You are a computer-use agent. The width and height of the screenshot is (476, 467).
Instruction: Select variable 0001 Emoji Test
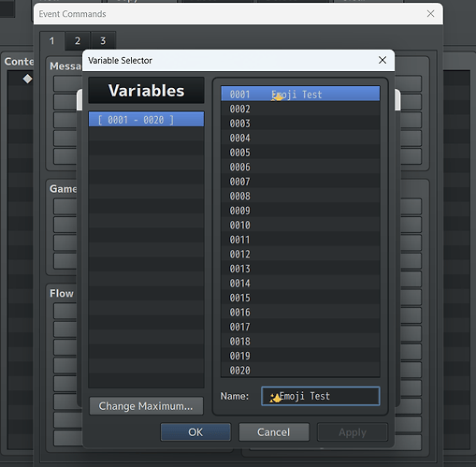pyautogui.click(x=300, y=94)
